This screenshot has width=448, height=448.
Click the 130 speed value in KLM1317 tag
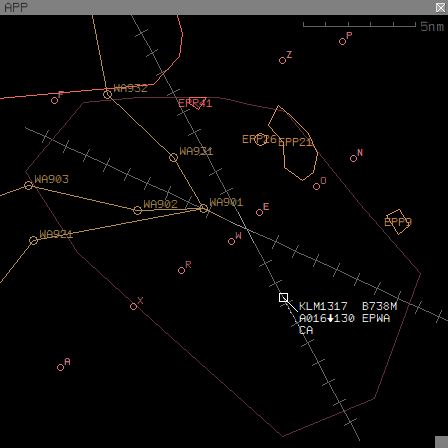pyautogui.click(x=344, y=318)
